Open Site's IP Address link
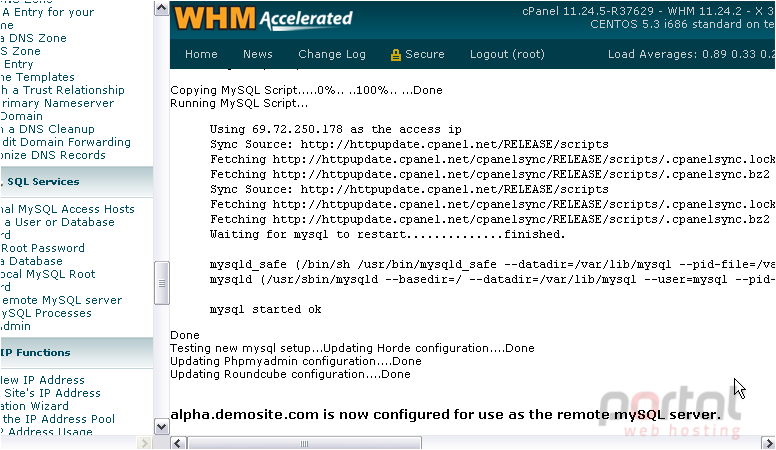Viewport: 776px width, 450px height. pos(50,393)
